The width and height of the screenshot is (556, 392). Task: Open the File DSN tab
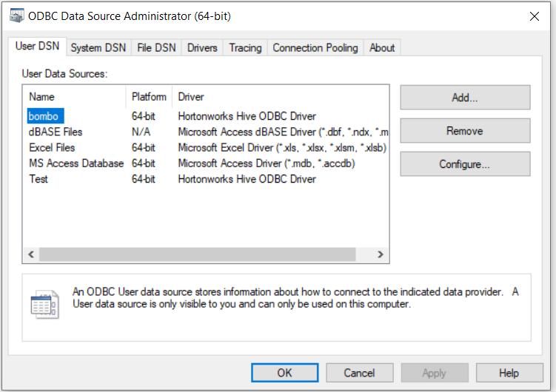[x=156, y=48]
